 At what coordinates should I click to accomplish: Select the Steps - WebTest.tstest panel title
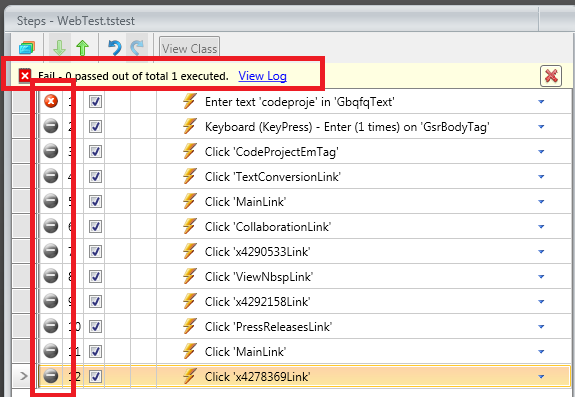point(76,21)
